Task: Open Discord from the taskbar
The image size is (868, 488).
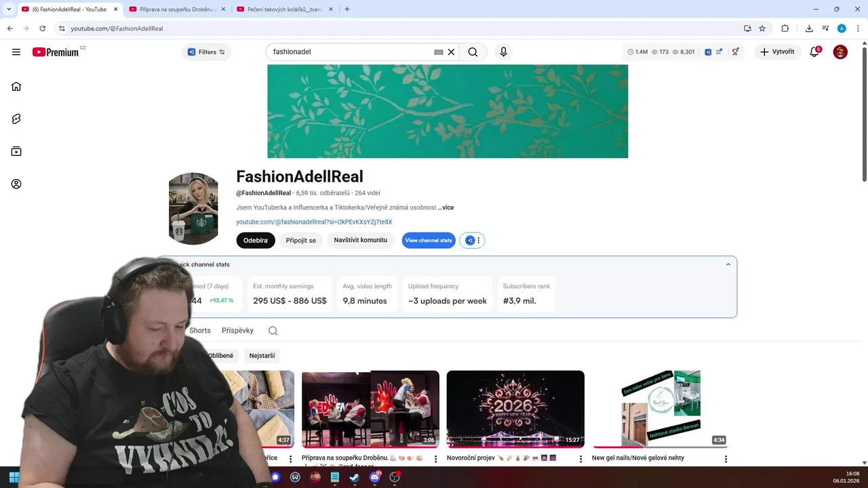Action: 375,477
